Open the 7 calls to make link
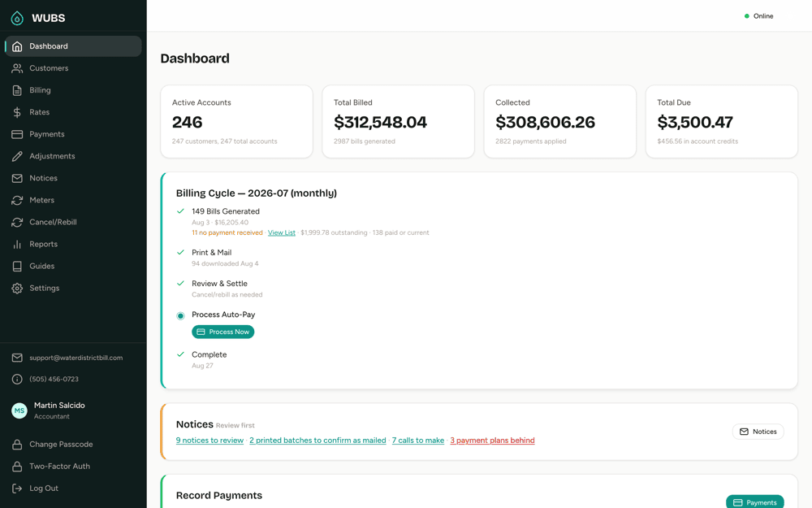 coord(418,440)
